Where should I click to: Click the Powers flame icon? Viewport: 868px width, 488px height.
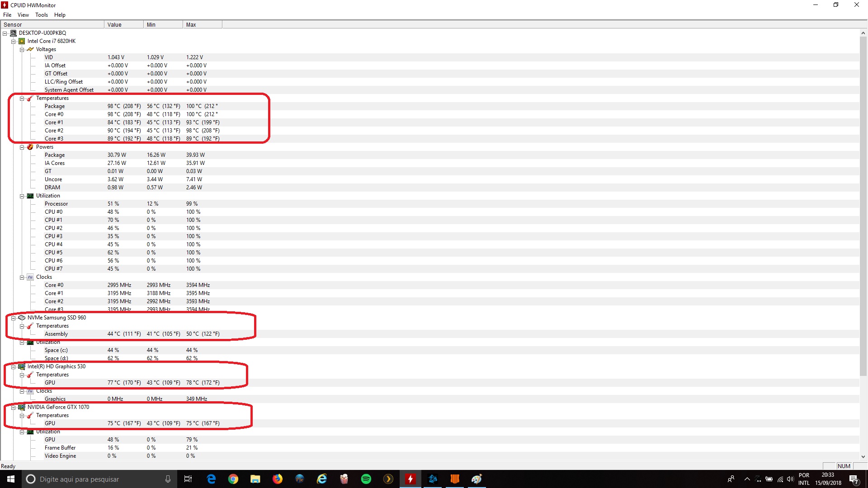coord(30,147)
